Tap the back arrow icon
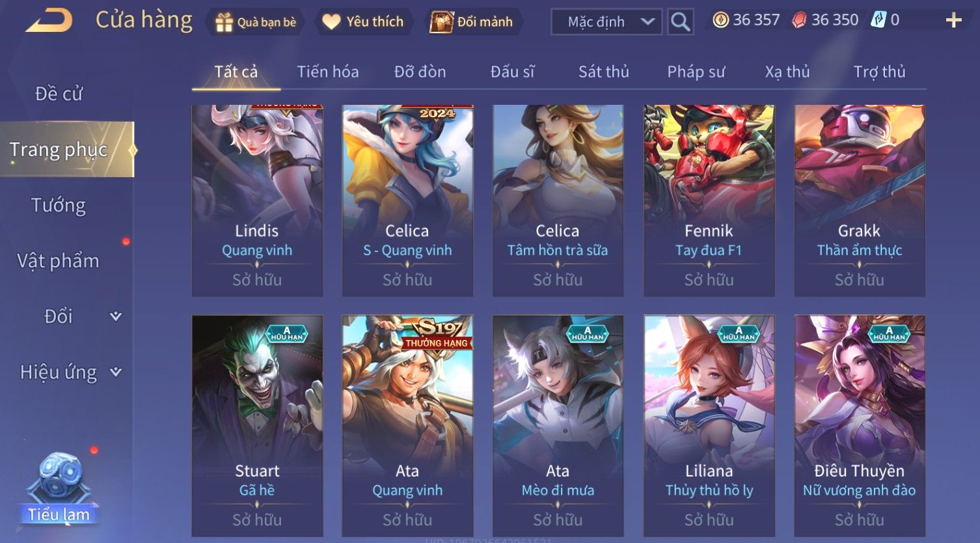 (49, 21)
